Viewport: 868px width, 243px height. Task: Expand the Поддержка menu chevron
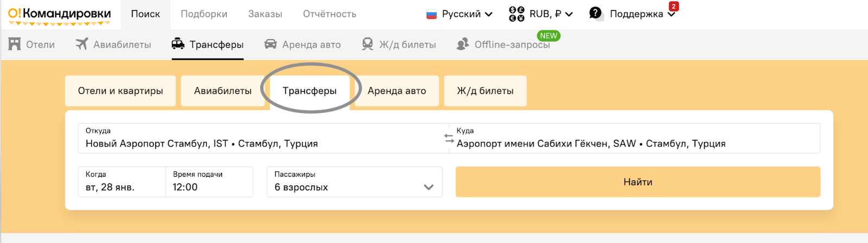tap(672, 15)
